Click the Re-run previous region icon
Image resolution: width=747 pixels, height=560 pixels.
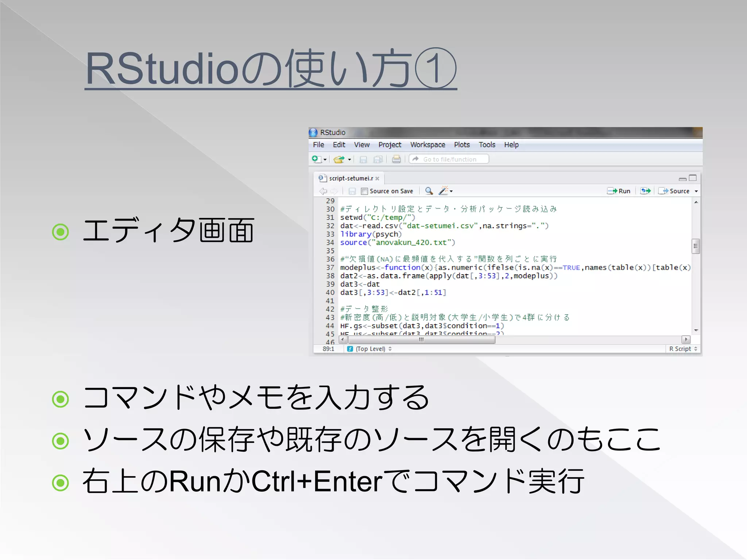646,191
